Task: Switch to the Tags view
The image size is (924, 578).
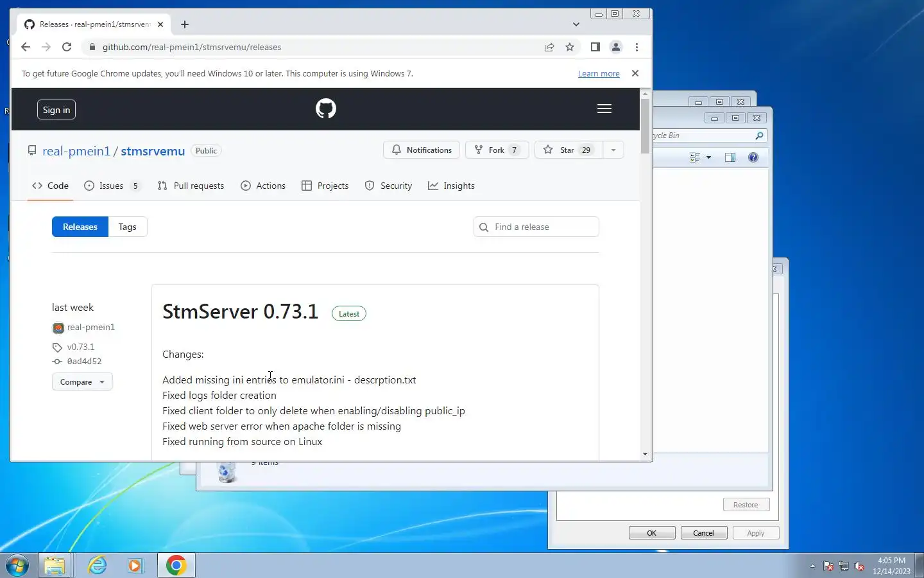Action: (127, 227)
